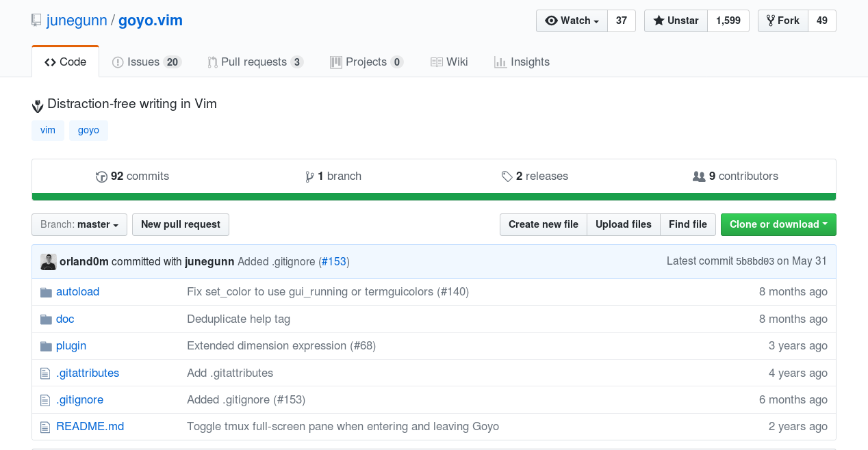Click the Pull requests count badge 3

click(297, 62)
